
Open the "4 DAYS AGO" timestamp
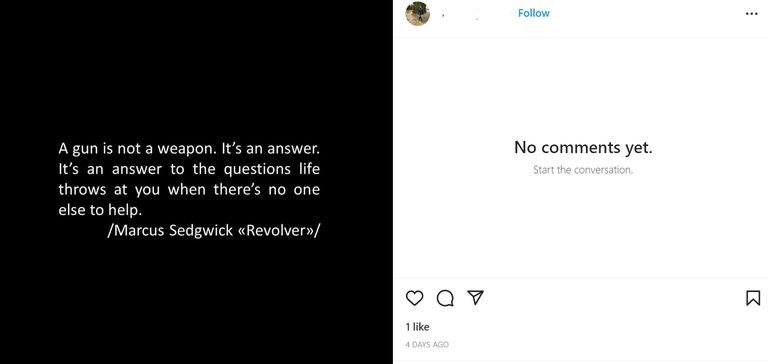[427, 344]
